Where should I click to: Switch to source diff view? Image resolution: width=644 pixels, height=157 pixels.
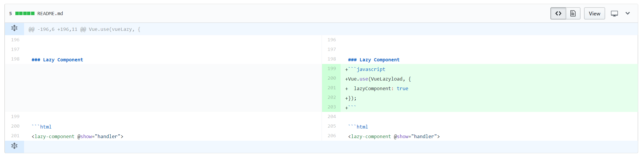[558, 13]
